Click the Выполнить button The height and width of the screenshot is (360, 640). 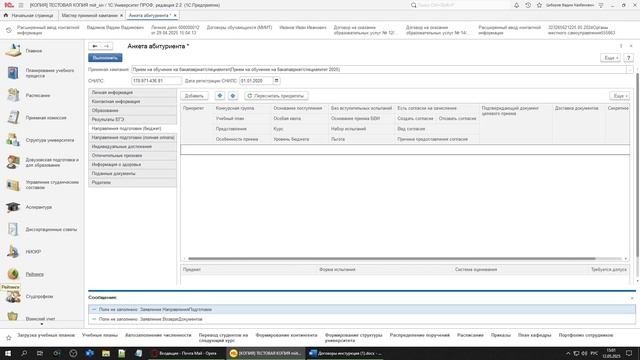click(105, 58)
